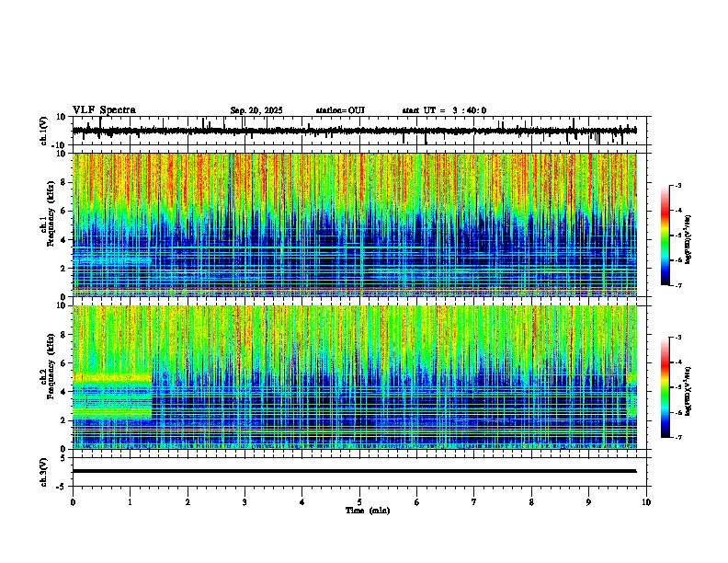The image size is (728, 563).
Task: Click the flat ch.3 voltage trace line
Action: tap(355, 471)
